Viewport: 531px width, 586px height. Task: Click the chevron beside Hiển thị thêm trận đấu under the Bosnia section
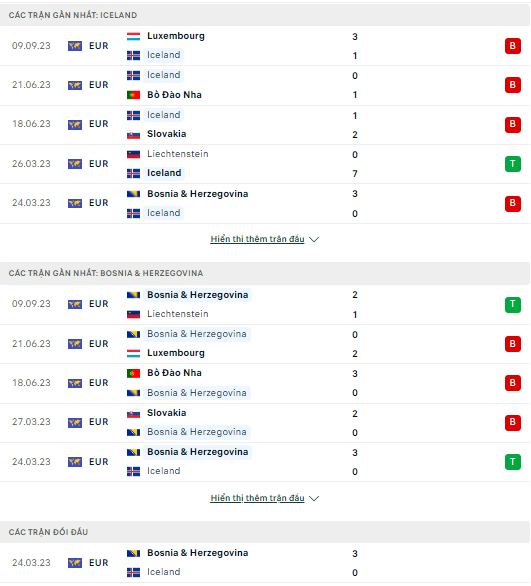314,499
